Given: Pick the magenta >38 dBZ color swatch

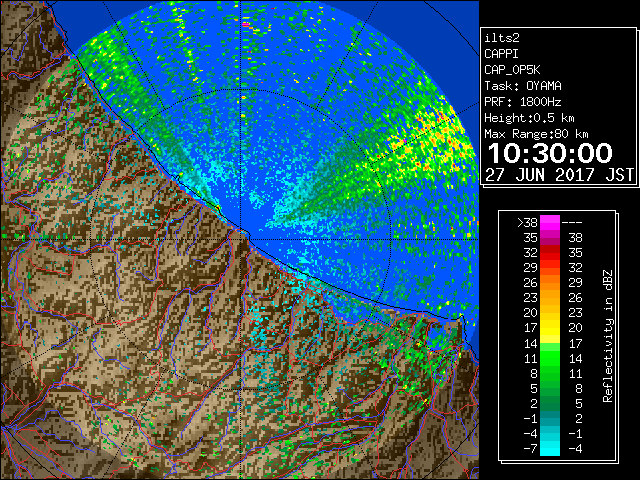Looking at the screenshot, I should [x=550, y=222].
